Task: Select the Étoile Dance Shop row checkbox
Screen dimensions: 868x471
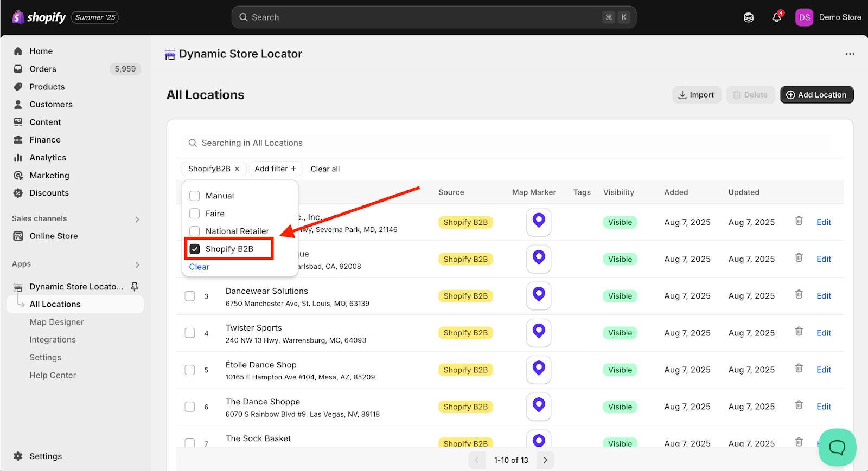Action: [x=190, y=370]
